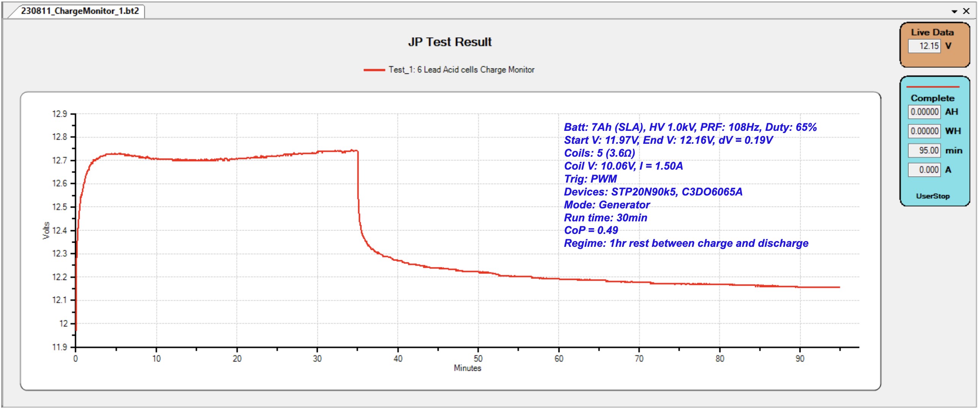
Task: Click the Volts y-axis label
Action: click(46, 230)
